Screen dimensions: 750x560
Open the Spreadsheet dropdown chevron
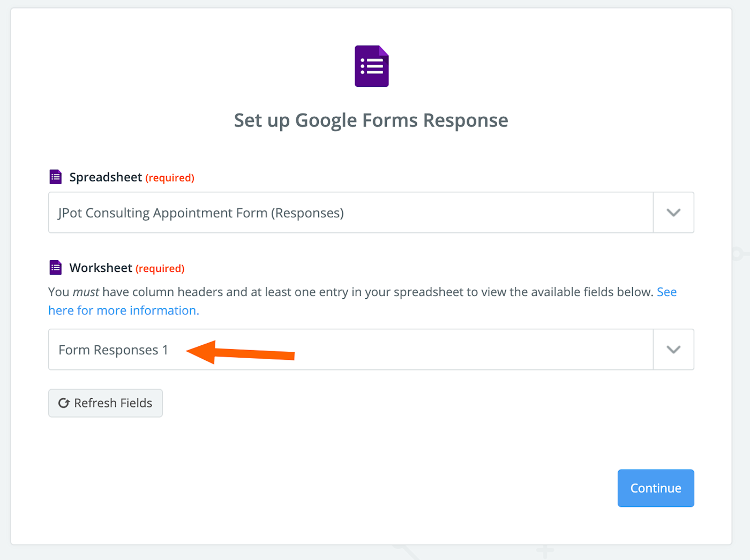pos(673,213)
